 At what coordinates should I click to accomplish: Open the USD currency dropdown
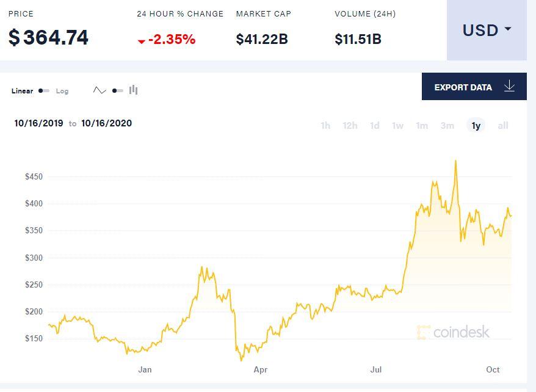pyautogui.click(x=487, y=30)
